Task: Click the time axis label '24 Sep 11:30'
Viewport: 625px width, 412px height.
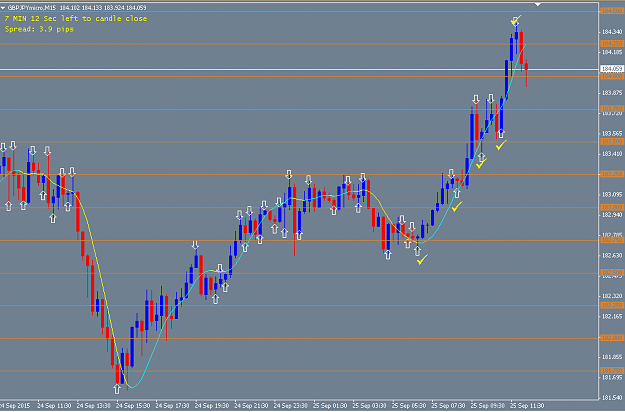Action: pyautogui.click(x=54, y=406)
